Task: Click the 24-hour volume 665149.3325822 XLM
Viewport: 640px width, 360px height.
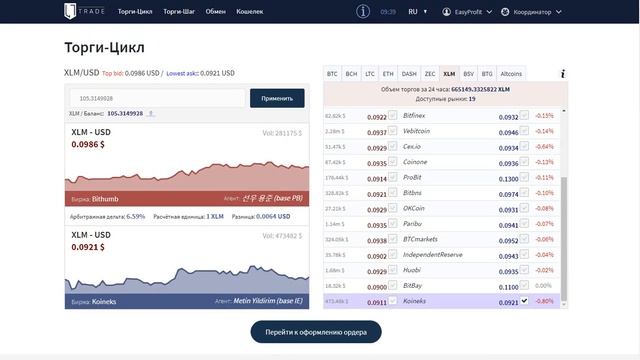Action: coord(480,89)
